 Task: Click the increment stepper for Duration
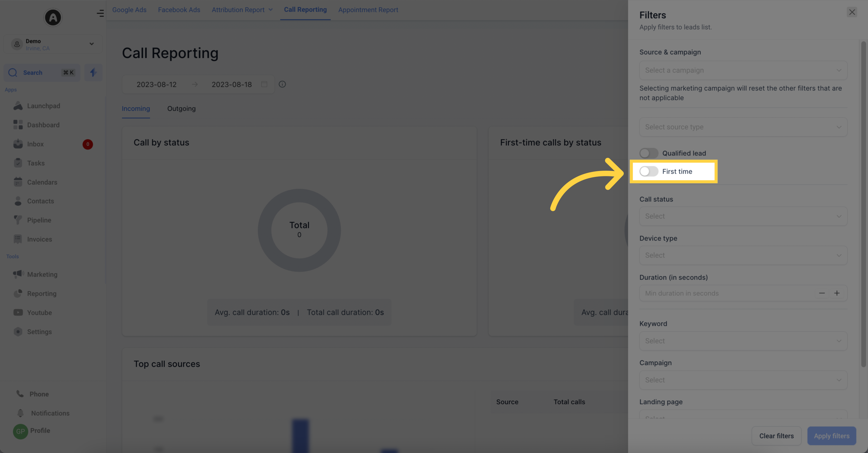837,293
